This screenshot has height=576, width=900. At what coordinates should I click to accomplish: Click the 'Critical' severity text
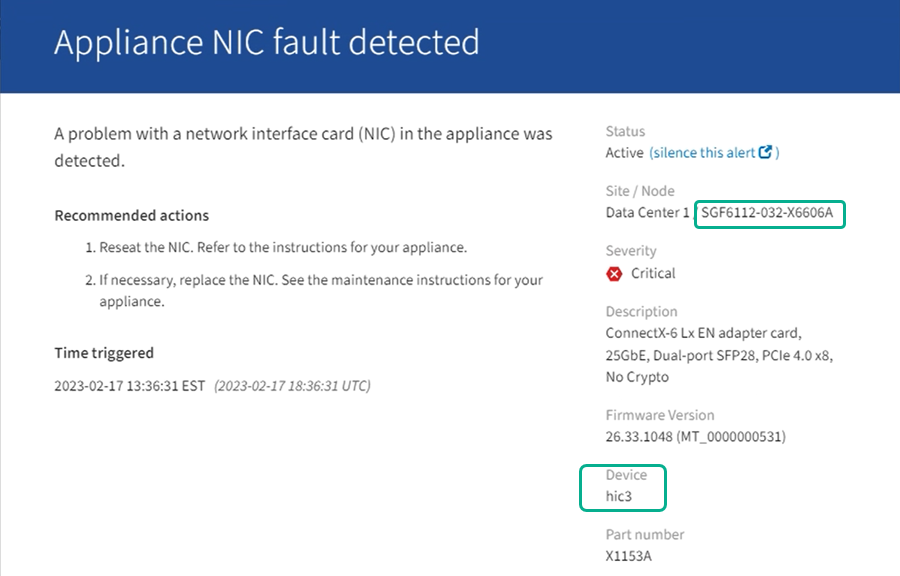click(653, 274)
